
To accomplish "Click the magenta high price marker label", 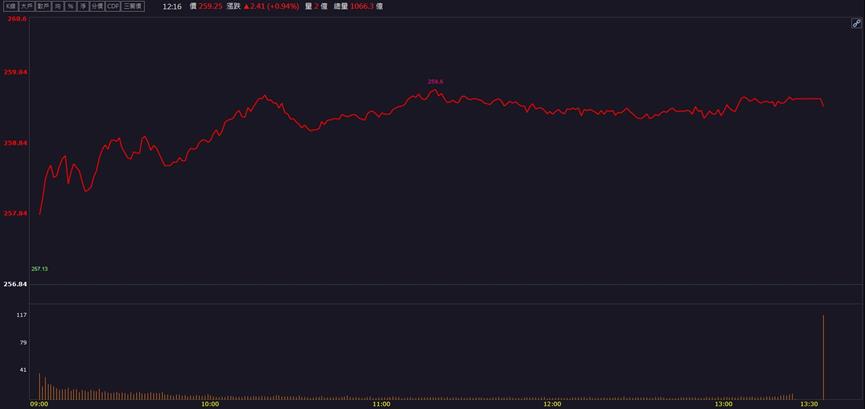I will click(x=435, y=82).
